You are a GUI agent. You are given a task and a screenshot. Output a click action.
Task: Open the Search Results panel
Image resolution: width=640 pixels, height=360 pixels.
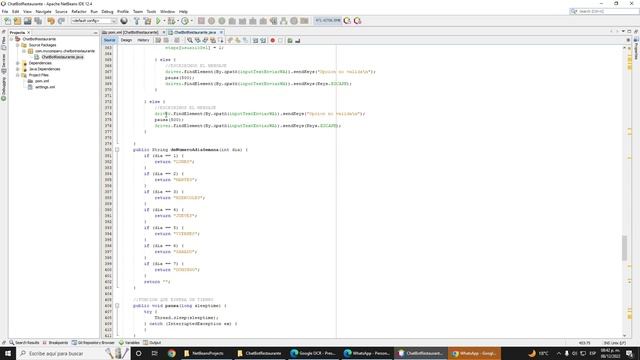pos(24,343)
